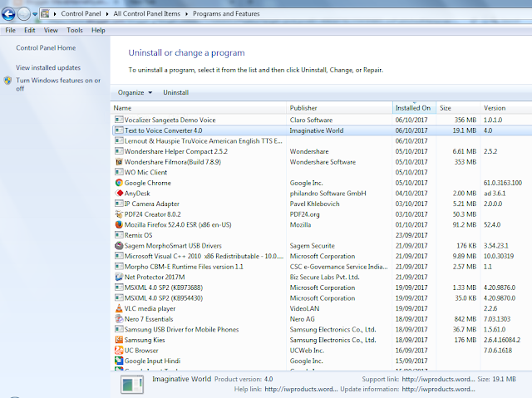Open the Help link URL in details pane

tap(301, 389)
